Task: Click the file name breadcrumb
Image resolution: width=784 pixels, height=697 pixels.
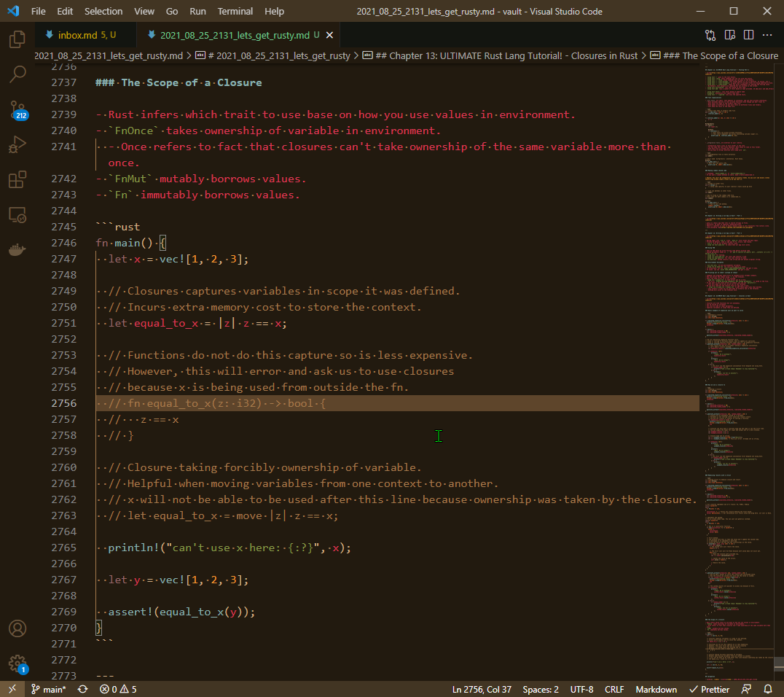Action: point(109,55)
